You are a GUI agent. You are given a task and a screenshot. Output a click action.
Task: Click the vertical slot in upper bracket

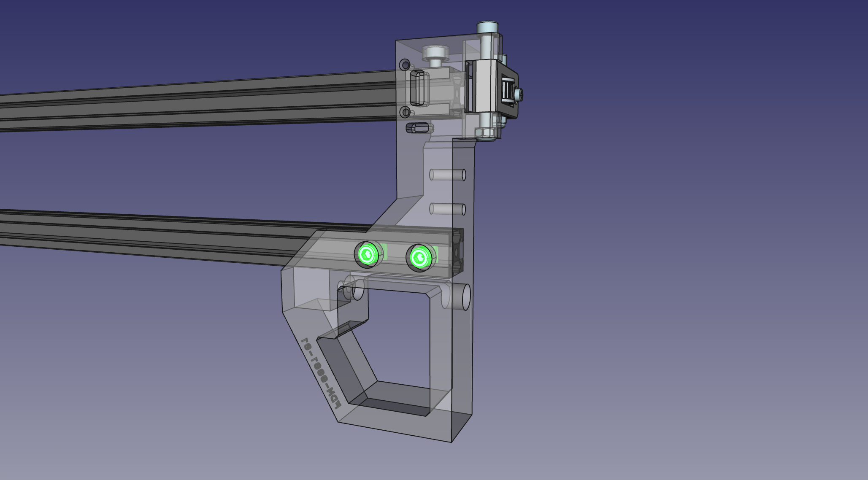pyautogui.click(x=416, y=88)
